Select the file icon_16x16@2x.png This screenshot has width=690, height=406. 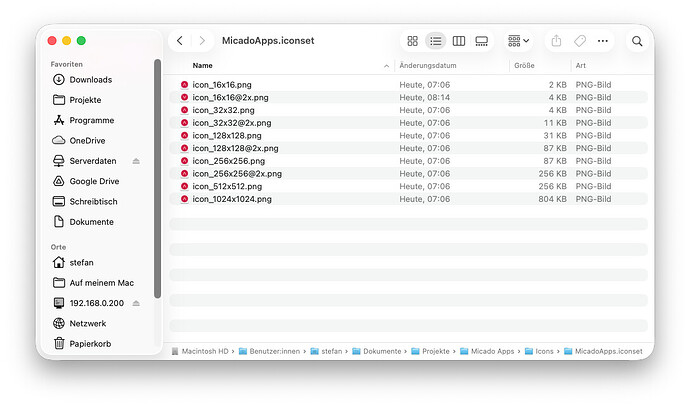(x=230, y=98)
